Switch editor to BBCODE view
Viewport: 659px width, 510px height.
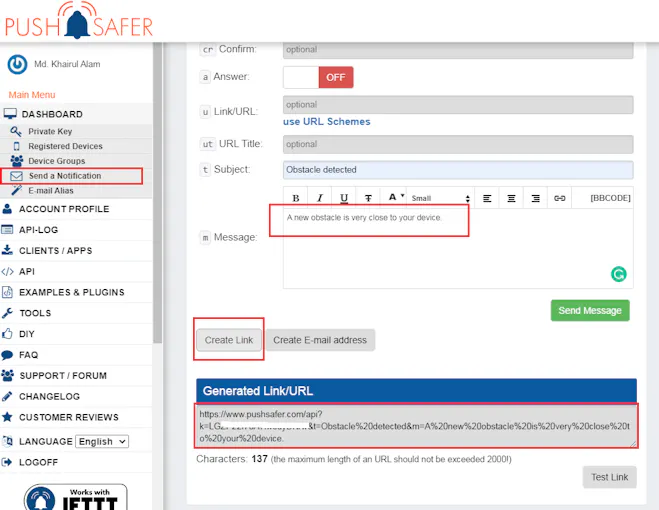point(610,198)
